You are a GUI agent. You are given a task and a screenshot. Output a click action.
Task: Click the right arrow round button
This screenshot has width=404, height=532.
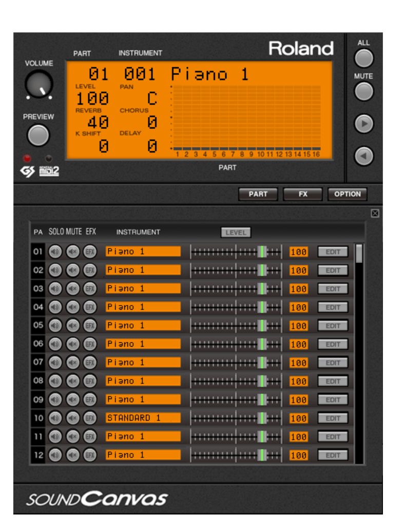click(x=363, y=123)
